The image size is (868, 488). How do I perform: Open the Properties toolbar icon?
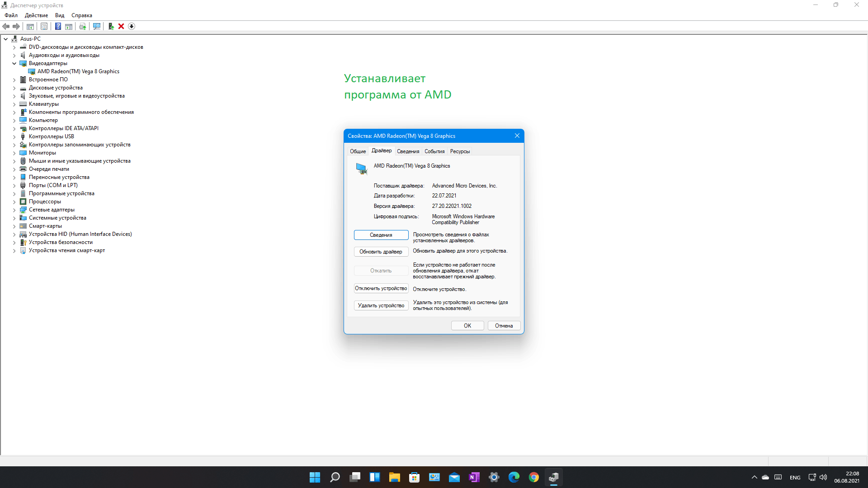pos(44,26)
